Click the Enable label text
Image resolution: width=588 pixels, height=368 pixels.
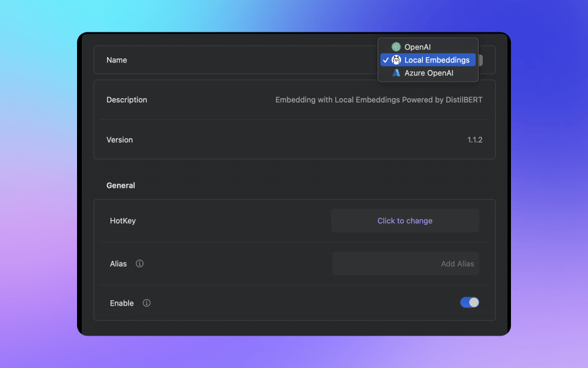tap(122, 303)
